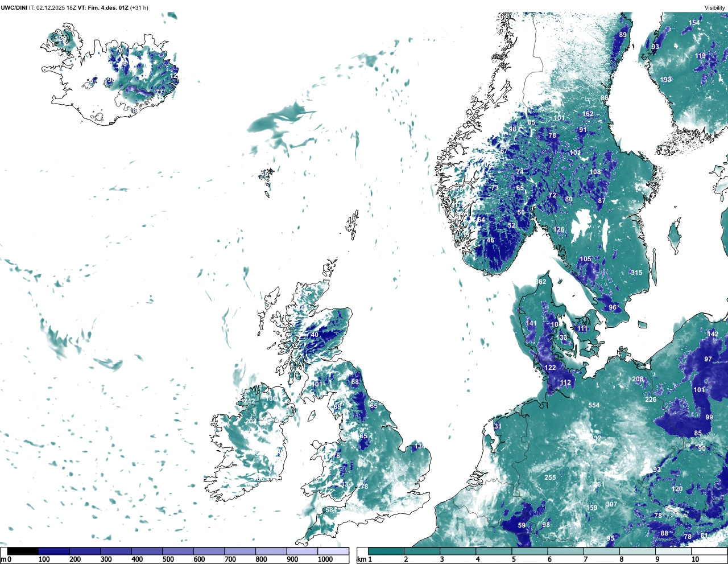Click the 'm 0' legend label
Image resolution: width=728 pixels, height=564 pixels.
point(6,559)
